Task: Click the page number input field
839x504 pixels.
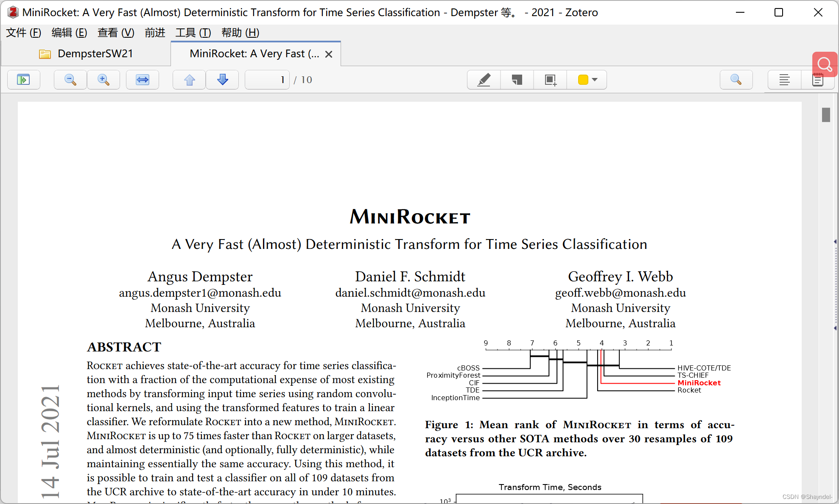Action: 267,80
